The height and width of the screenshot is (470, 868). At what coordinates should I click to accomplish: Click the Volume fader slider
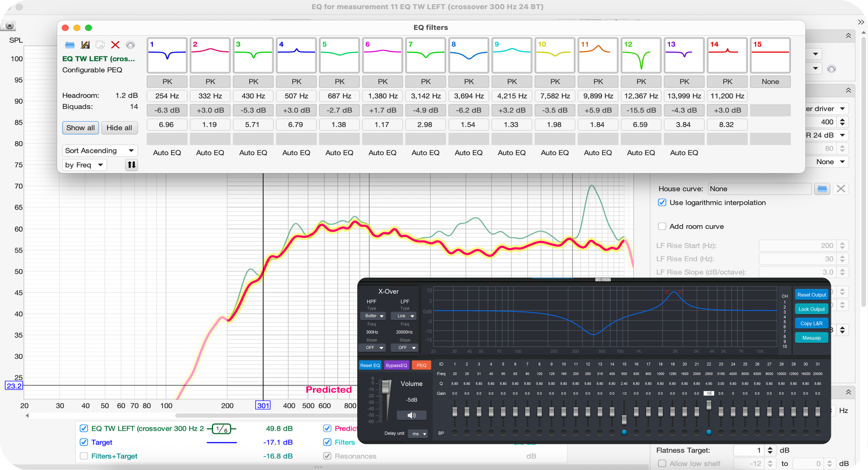(386, 387)
